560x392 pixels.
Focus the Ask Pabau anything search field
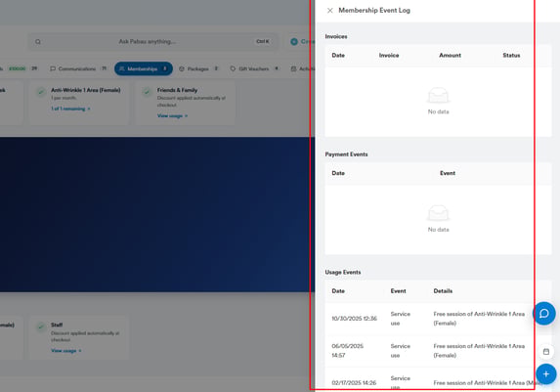click(x=153, y=42)
